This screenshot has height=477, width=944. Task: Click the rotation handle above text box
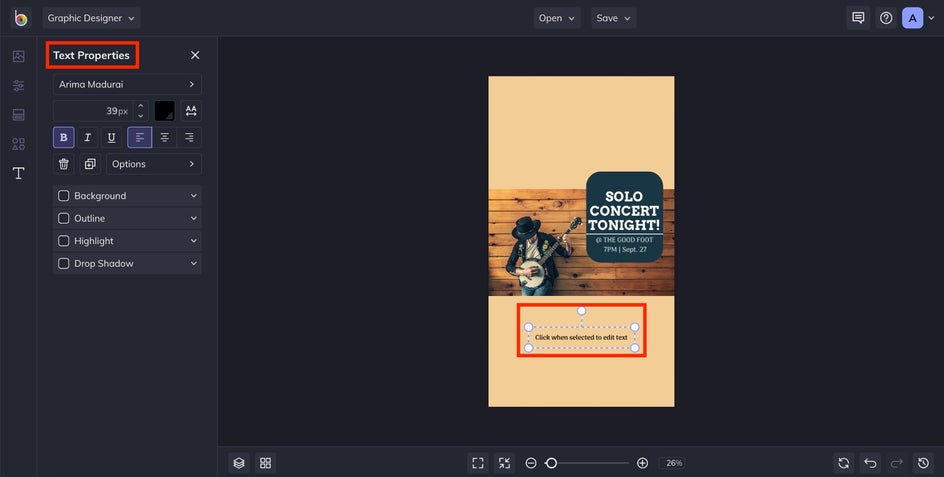click(582, 311)
